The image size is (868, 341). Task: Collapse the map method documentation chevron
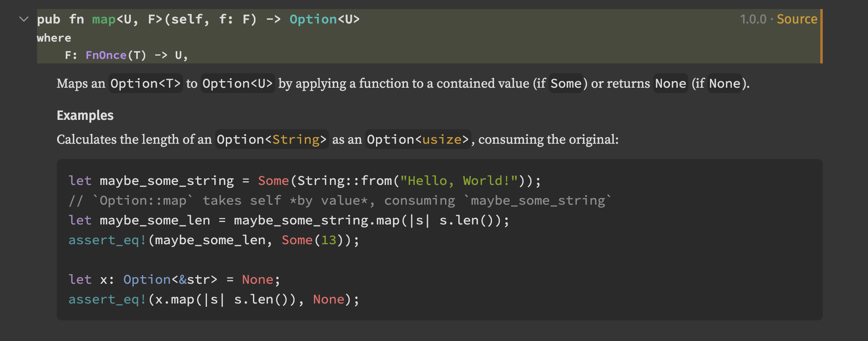[x=24, y=19]
